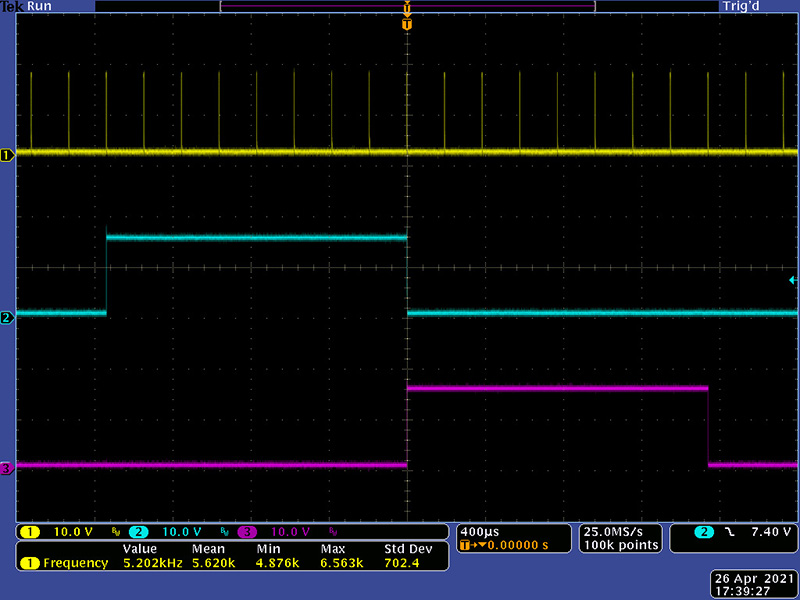Select the Frequency measurement row label
The width and height of the screenshot is (800, 600).
pyautogui.click(x=74, y=563)
